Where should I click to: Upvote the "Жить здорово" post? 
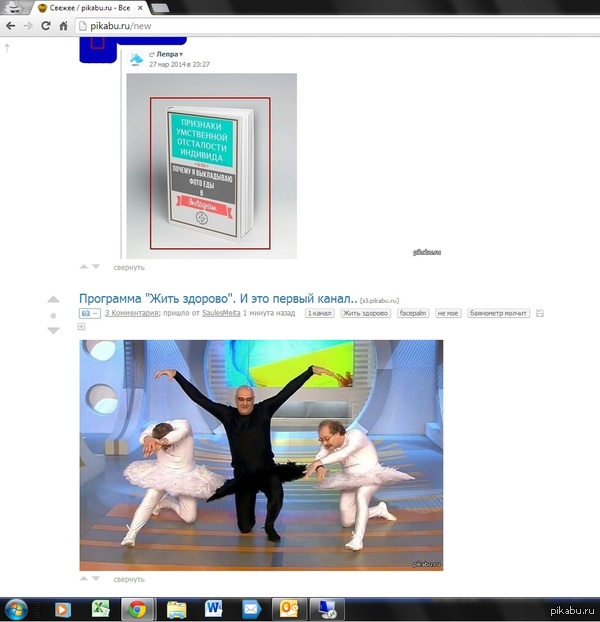[x=54, y=300]
